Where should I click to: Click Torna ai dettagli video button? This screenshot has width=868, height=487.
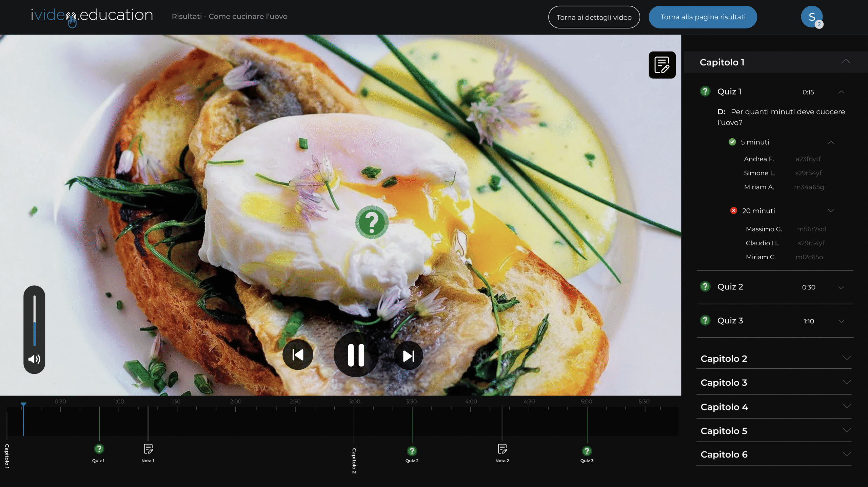[594, 17]
